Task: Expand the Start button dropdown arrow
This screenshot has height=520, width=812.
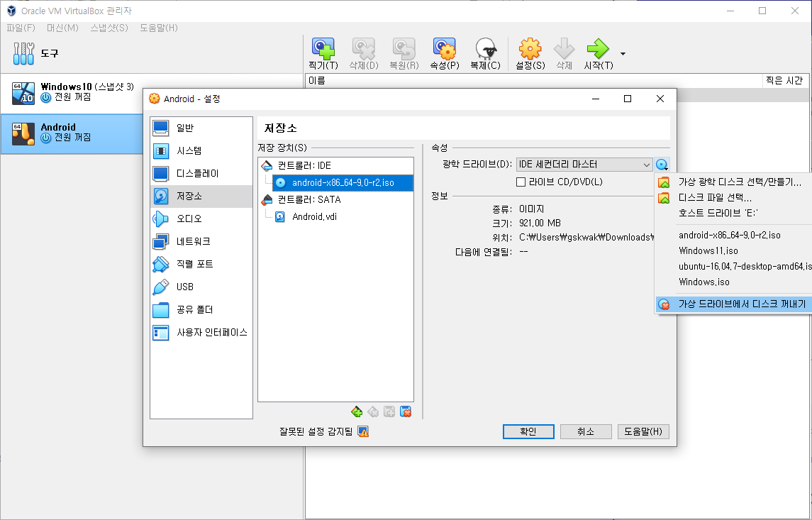Action: 623,54
